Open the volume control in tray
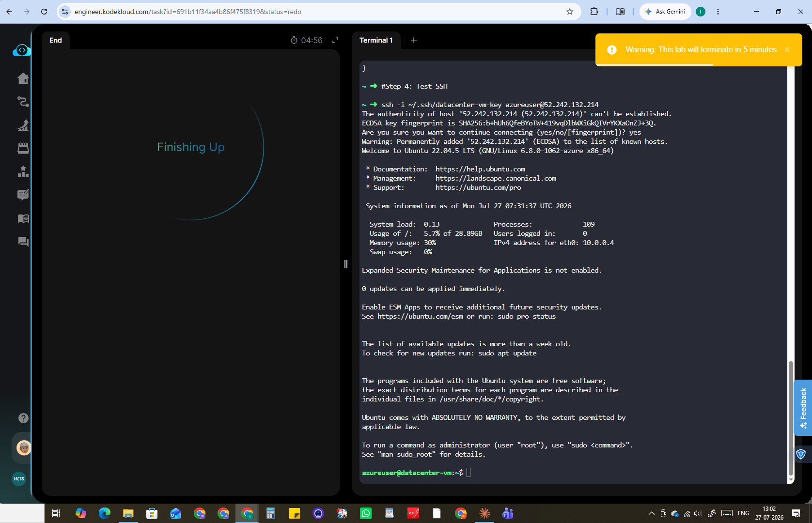 (698, 513)
